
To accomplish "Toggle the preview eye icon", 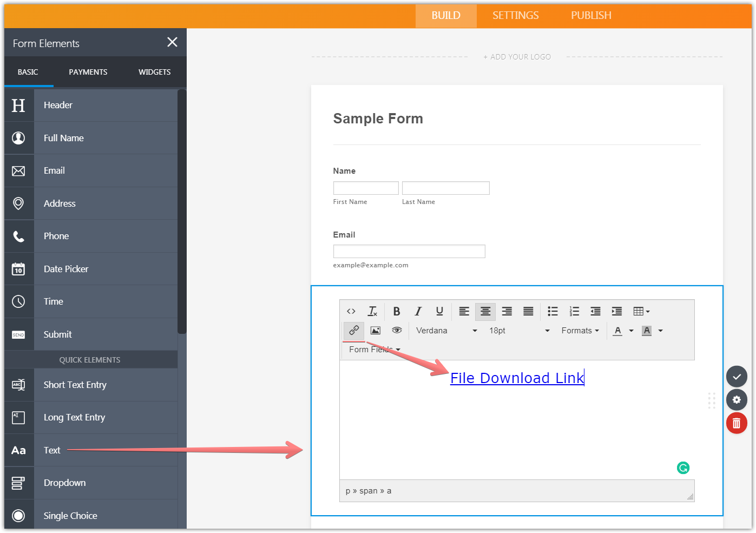I will [x=397, y=330].
